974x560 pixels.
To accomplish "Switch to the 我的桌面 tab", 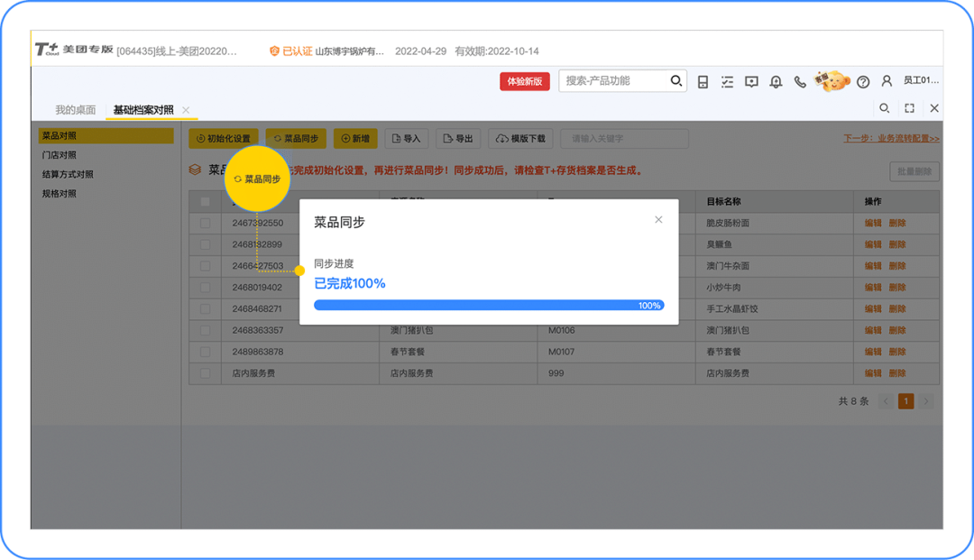I will tap(74, 108).
